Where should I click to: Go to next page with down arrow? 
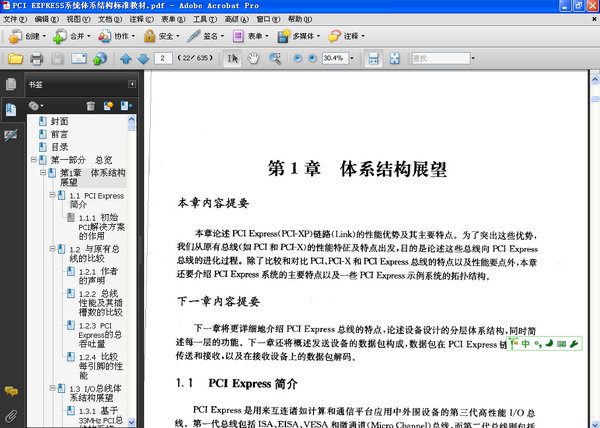coord(143,59)
